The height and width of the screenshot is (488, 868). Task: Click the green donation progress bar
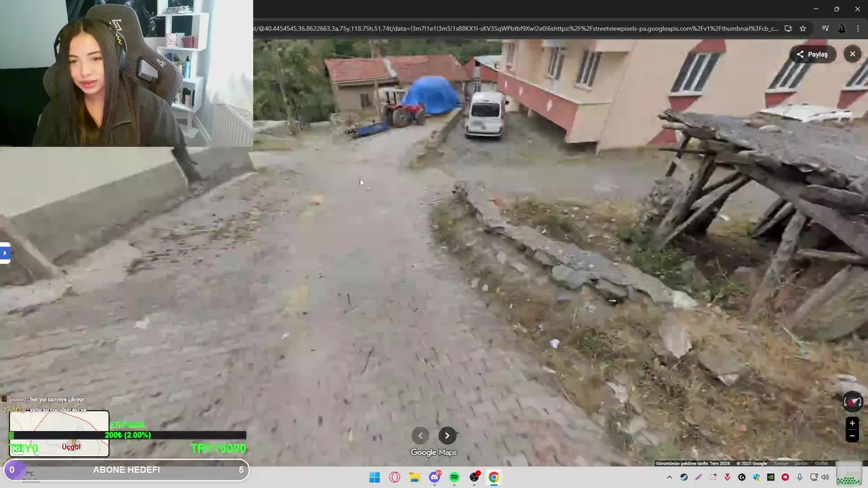pyautogui.click(x=127, y=435)
